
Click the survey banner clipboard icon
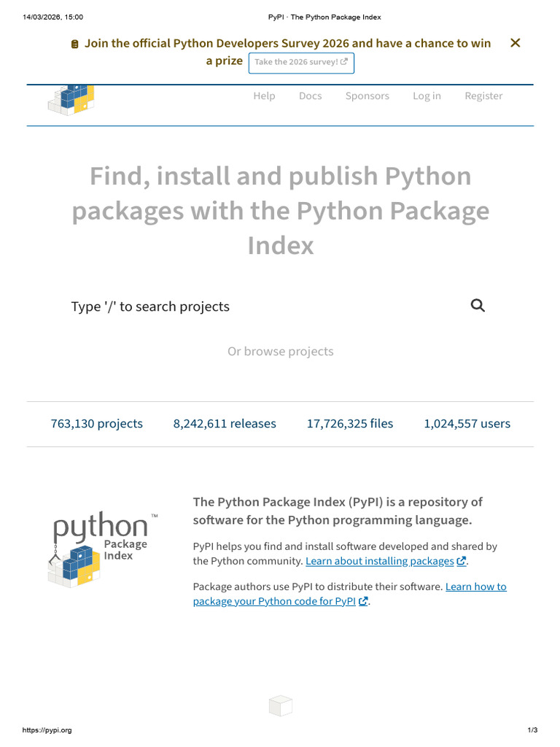coord(74,44)
